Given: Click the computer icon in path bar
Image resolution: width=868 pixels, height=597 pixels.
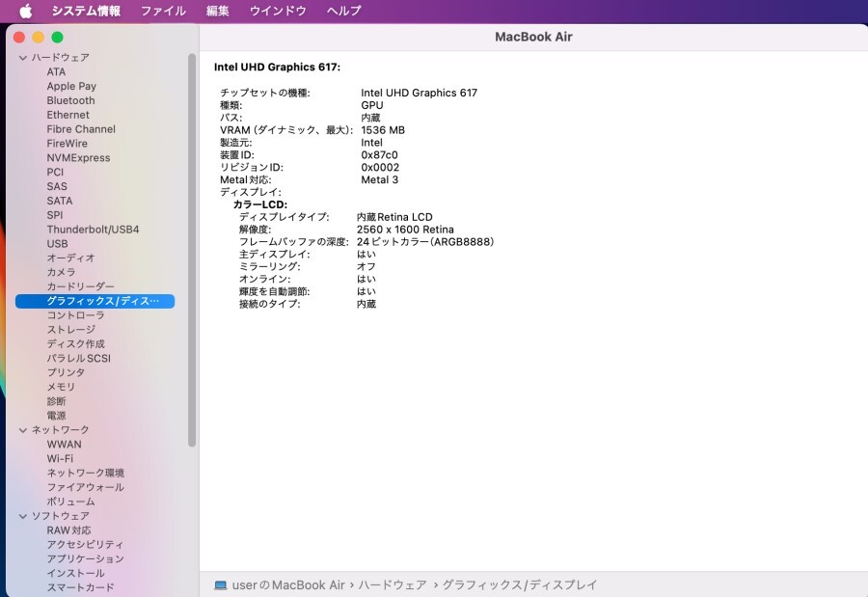Looking at the screenshot, I should [x=220, y=585].
